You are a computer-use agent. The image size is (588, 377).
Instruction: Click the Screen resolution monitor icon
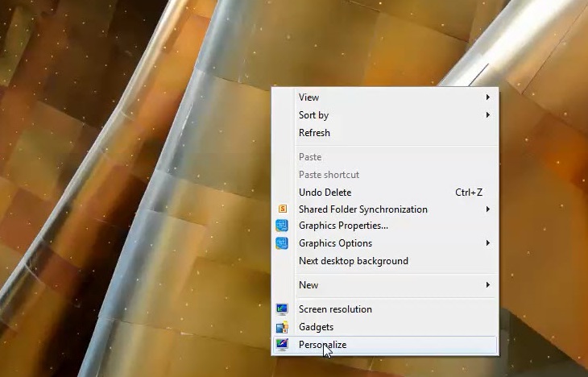(x=282, y=309)
